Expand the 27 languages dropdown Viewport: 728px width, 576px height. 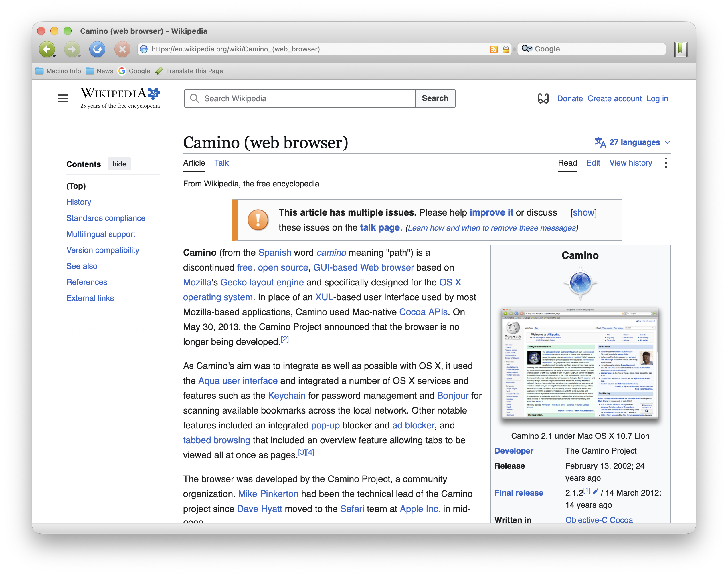click(632, 142)
